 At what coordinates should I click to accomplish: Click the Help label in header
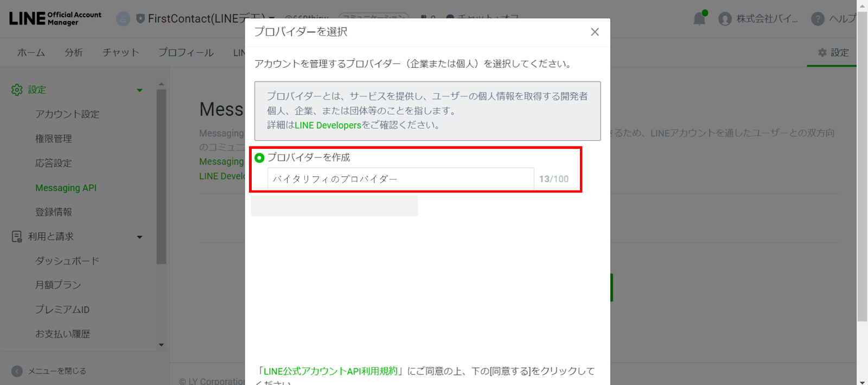tap(843, 19)
